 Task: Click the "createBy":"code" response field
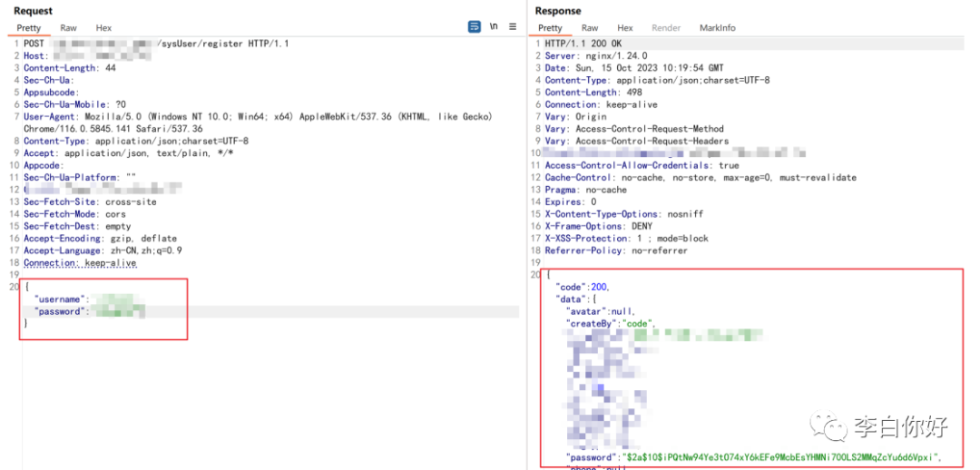tap(612, 324)
